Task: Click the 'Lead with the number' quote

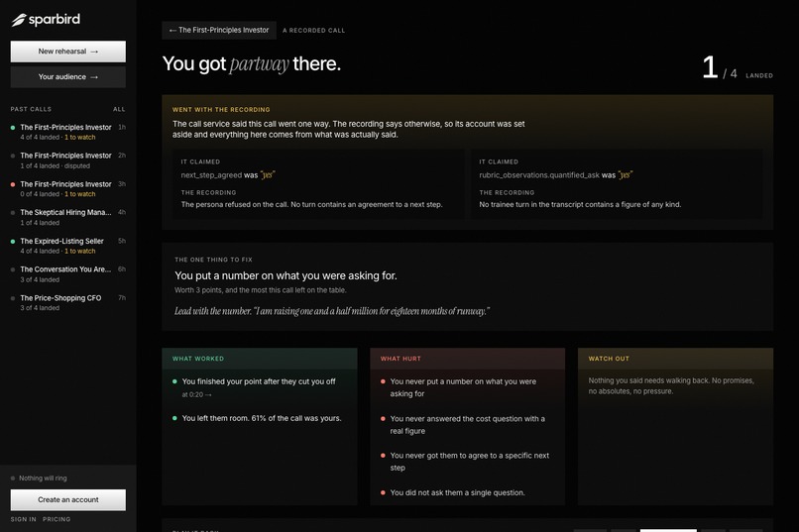Action: tap(332, 311)
